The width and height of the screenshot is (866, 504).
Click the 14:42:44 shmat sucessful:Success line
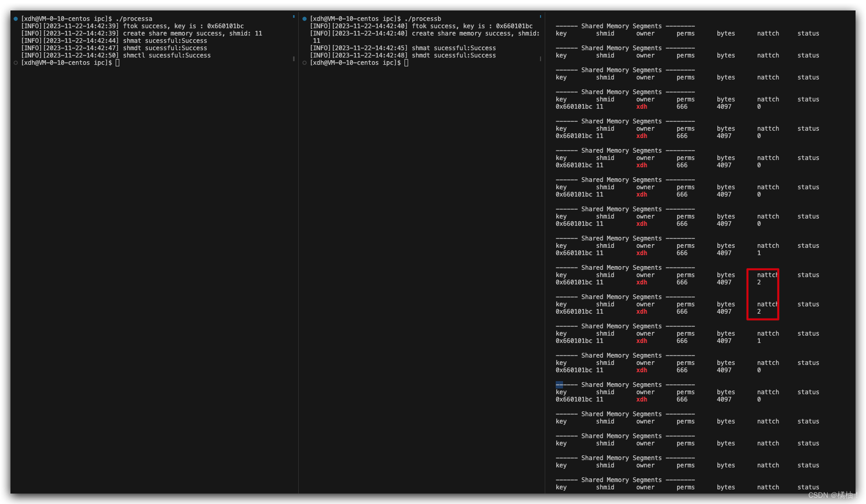[x=114, y=41]
